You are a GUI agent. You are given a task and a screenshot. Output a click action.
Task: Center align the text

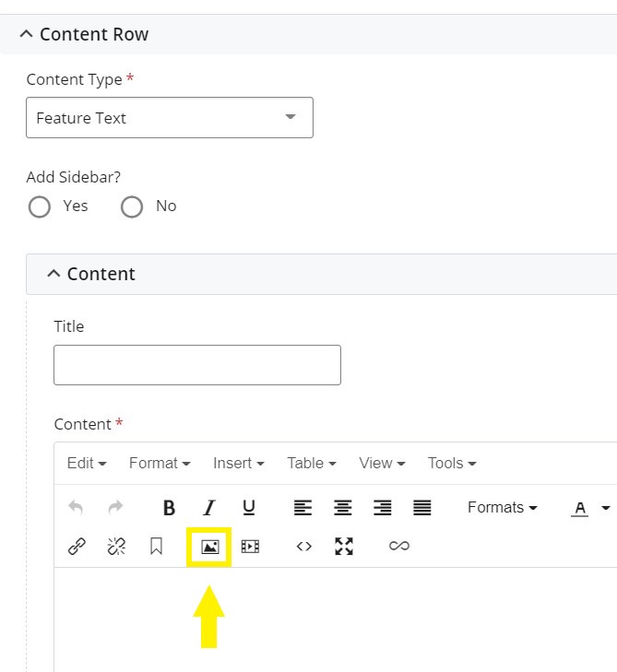pyautogui.click(x=343, y=508)
